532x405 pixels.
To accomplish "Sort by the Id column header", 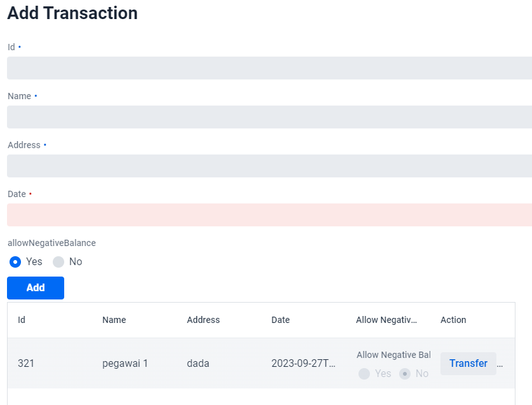I will [x=22, y=320].
